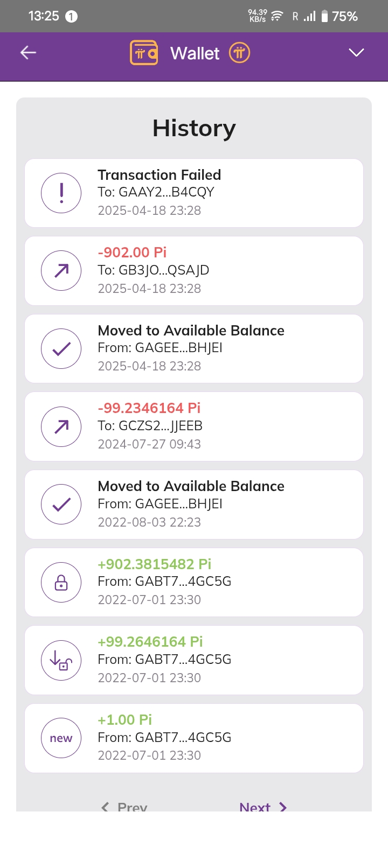Tap the sent arrow icon for -902.00 Pi

click(x=61, y=271)
